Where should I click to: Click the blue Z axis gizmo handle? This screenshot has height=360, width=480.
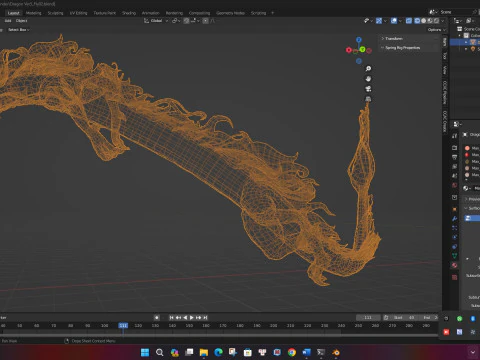click(359, 40)
